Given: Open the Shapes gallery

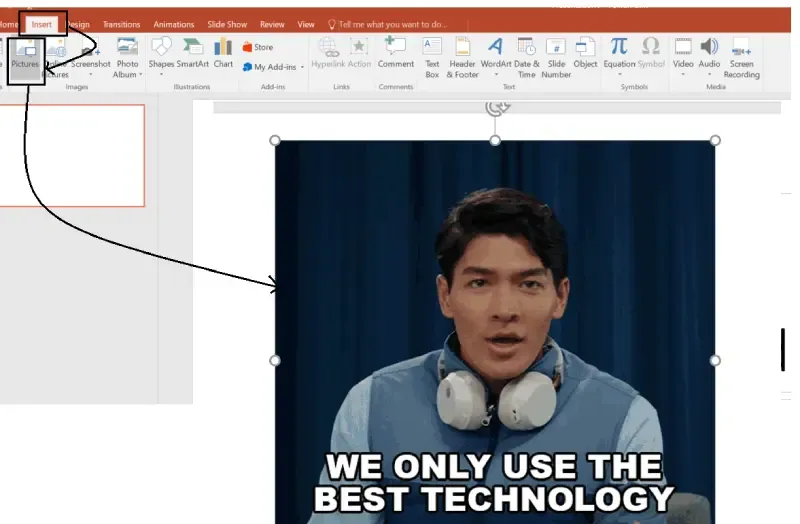Looking at the screenshot, I should (161, 57).
